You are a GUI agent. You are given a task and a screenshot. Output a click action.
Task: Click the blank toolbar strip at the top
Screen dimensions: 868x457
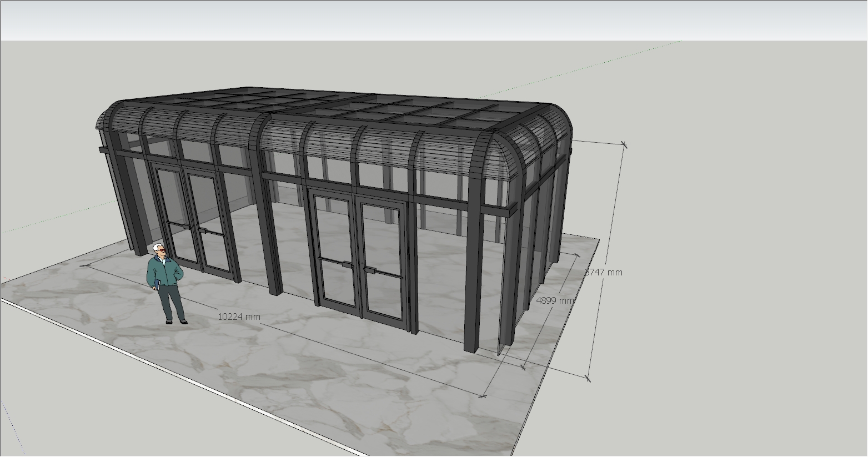pos(433,21)
